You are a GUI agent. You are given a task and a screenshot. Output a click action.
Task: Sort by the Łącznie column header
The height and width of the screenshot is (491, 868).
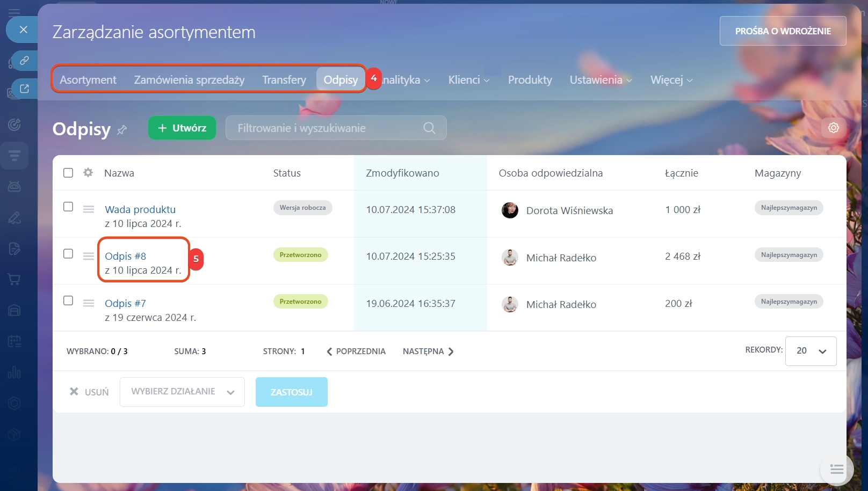tap(682, 173)
